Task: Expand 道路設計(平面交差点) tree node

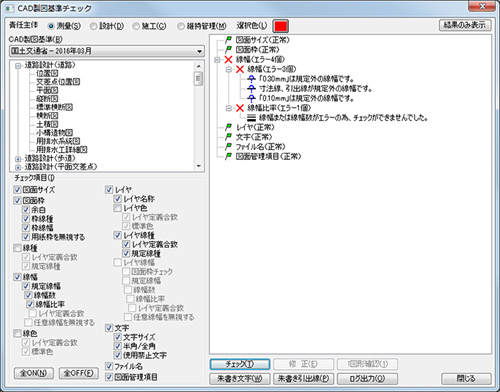Action: 18,167
